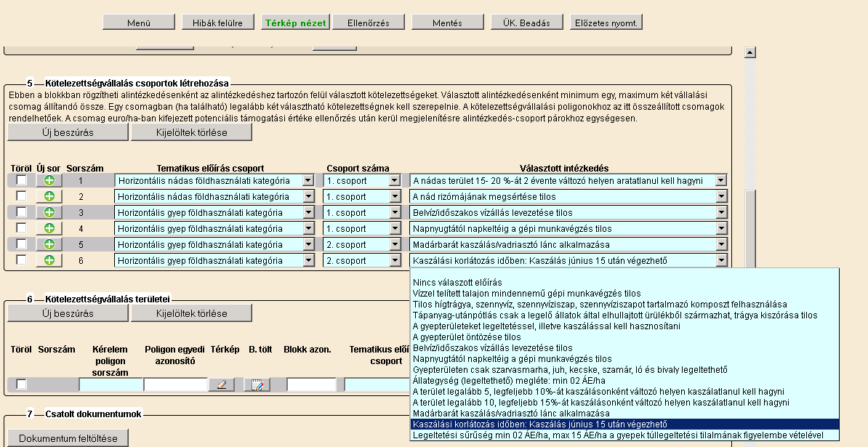
Task: Choose 'Tilos hígtrágya, szennyvíz' option
Action: point(624,305)
